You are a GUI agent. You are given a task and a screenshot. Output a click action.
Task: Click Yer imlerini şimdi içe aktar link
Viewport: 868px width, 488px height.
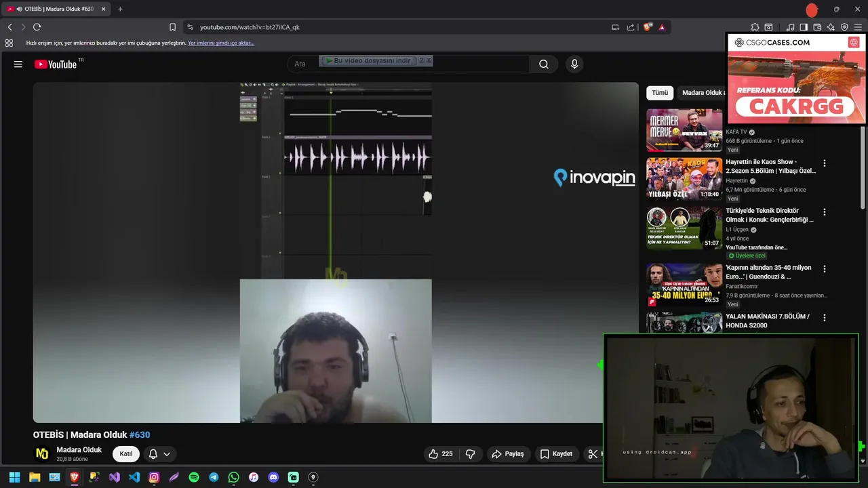pos(221,43)
